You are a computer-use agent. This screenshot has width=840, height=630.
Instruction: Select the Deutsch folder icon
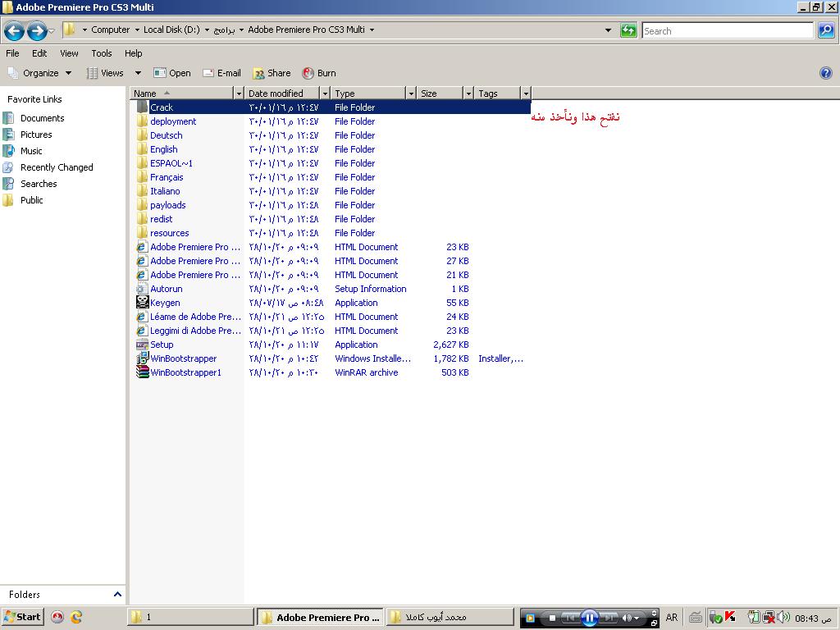coord(142,135)
